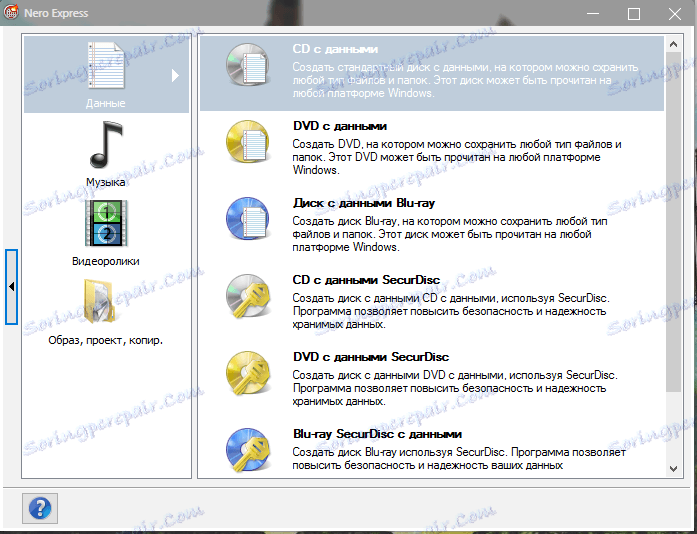
Task: Choose the DVD с данными title
Action: point(340,126)
